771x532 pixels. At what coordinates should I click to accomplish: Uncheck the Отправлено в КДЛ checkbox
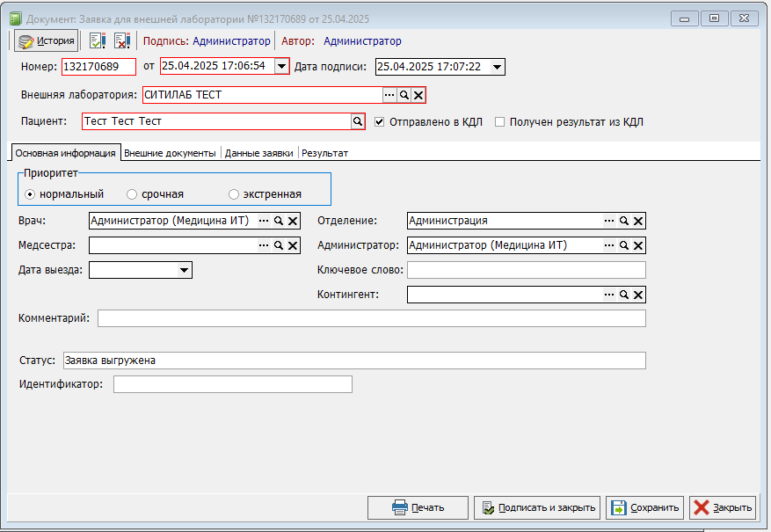click(380, 122)
